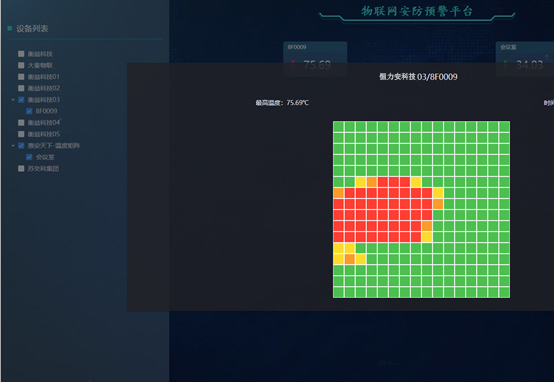Check the 大秦物联 checkbox

click(21, 65)
